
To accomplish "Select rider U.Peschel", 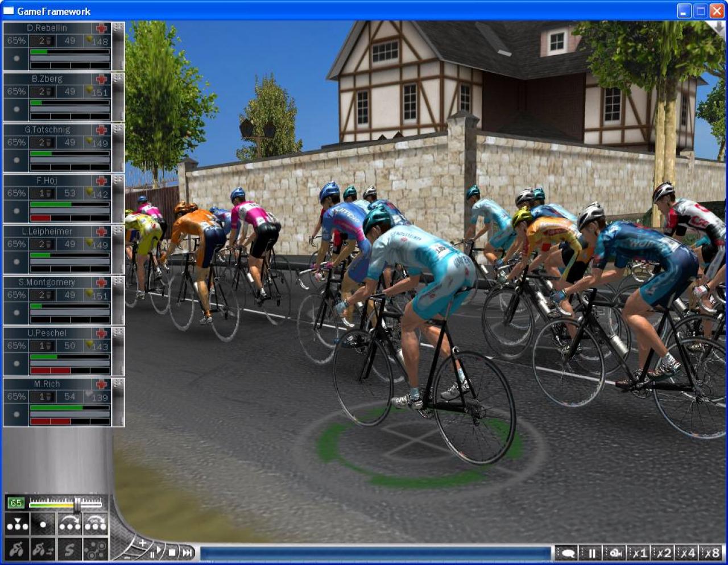I will (47, 333).
